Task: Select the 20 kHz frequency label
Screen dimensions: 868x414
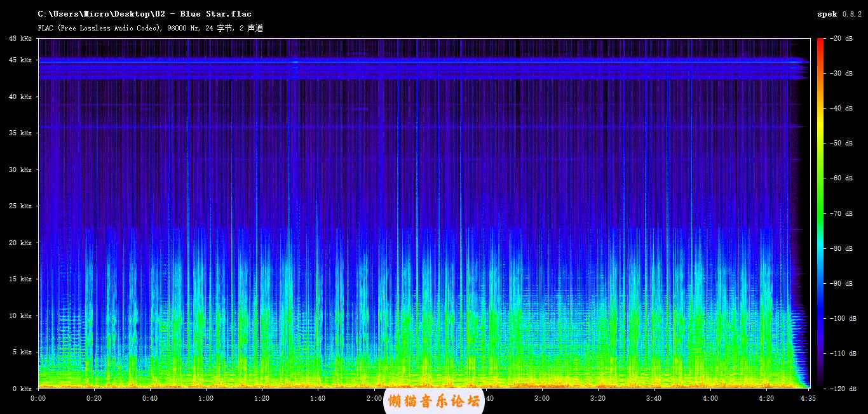Action: coord(20,243)
